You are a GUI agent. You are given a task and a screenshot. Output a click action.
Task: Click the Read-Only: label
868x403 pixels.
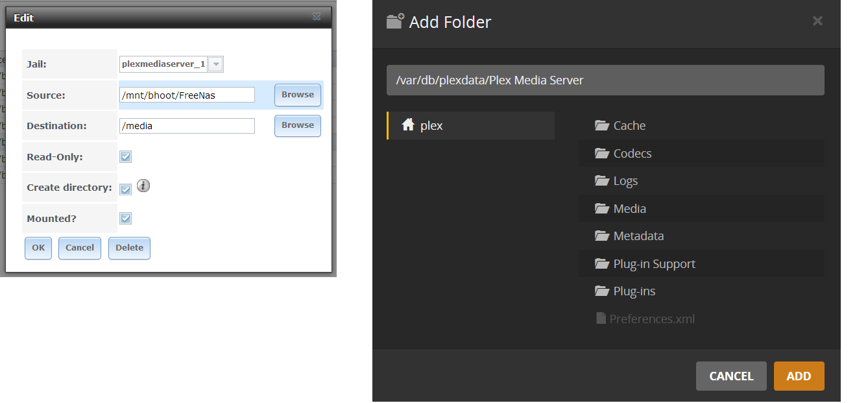[54, 157]
